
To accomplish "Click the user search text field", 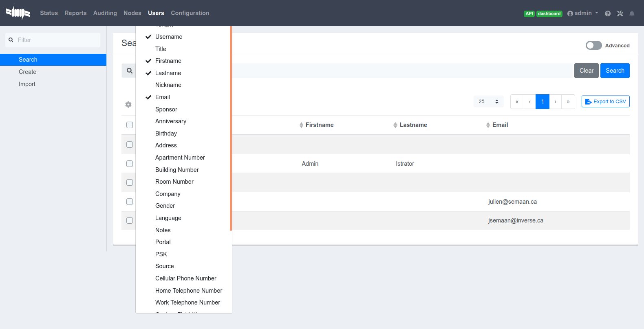I will 401,71.
